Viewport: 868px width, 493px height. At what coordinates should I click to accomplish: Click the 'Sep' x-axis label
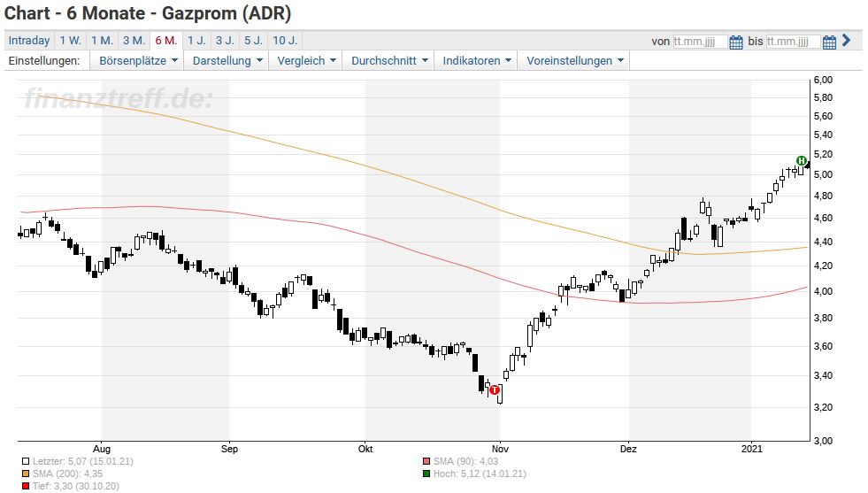pos(229,449)
